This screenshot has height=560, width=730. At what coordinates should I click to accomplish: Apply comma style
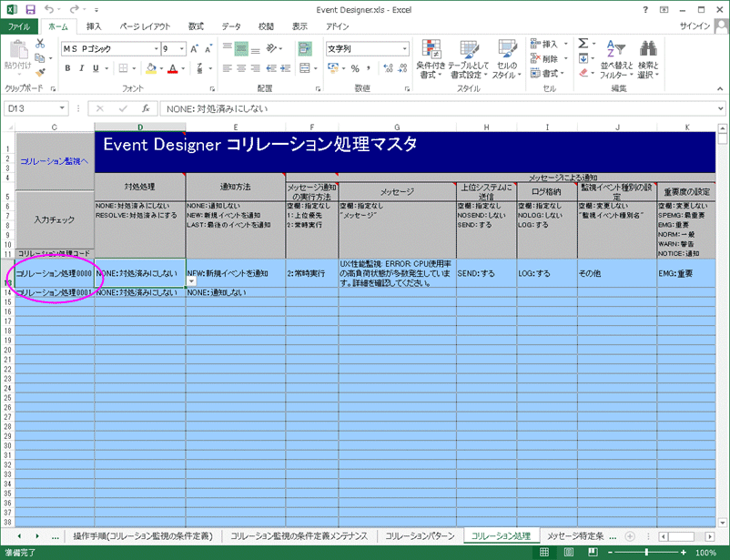coord(369,68)
